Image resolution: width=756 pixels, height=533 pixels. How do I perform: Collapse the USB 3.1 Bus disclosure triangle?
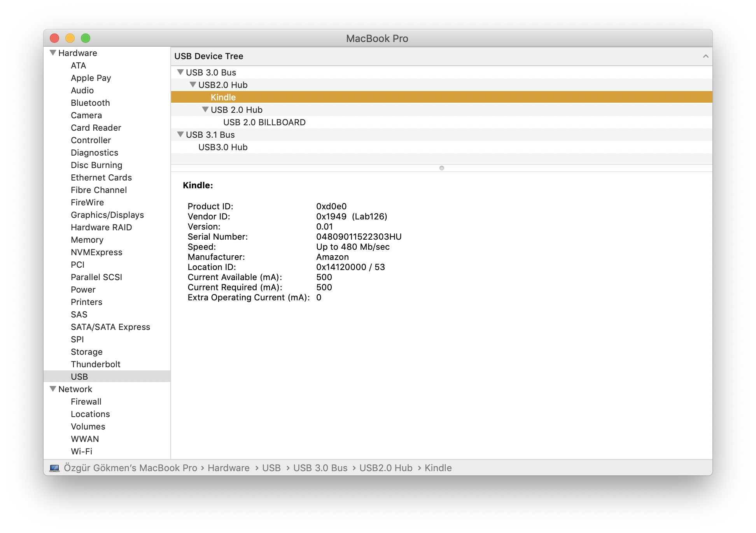[x=180, y=135]
